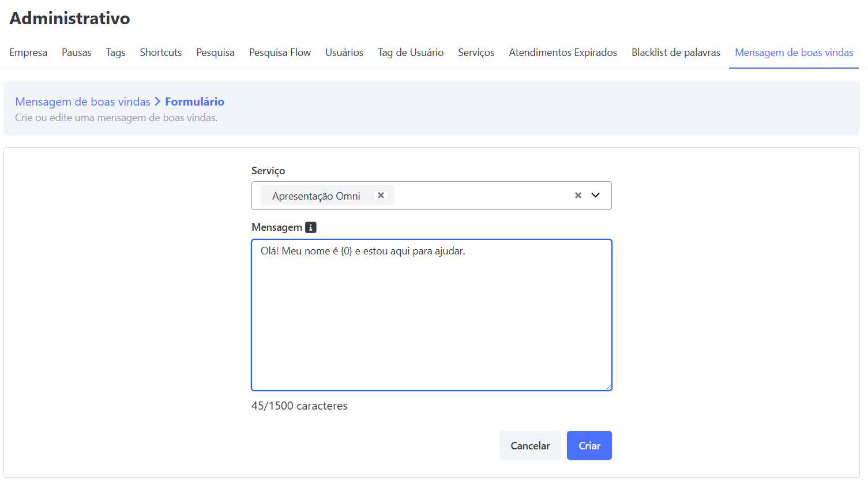868x499 pixels.
Task: Select the Pesquisa tab
Action: coord(215,52)
